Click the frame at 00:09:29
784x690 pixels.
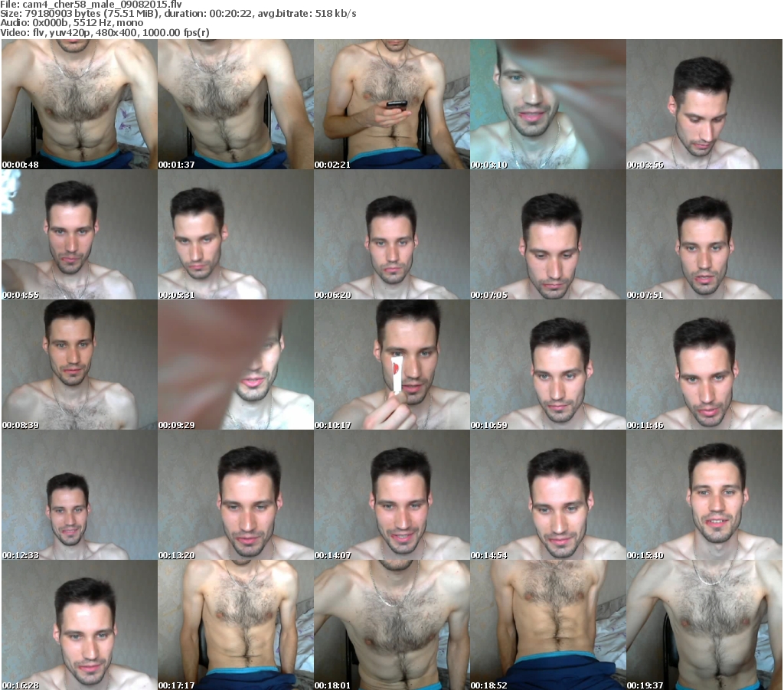tap(236, 365)
